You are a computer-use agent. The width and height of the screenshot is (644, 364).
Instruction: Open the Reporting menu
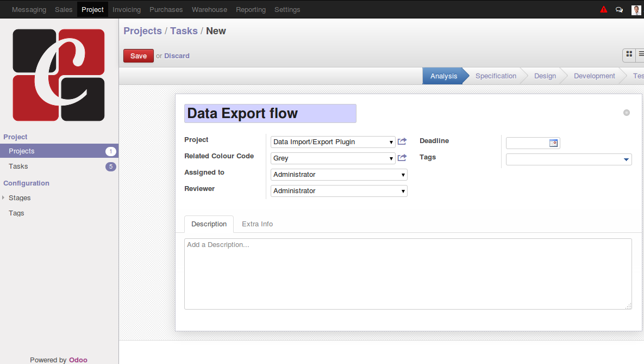point(251,9)
